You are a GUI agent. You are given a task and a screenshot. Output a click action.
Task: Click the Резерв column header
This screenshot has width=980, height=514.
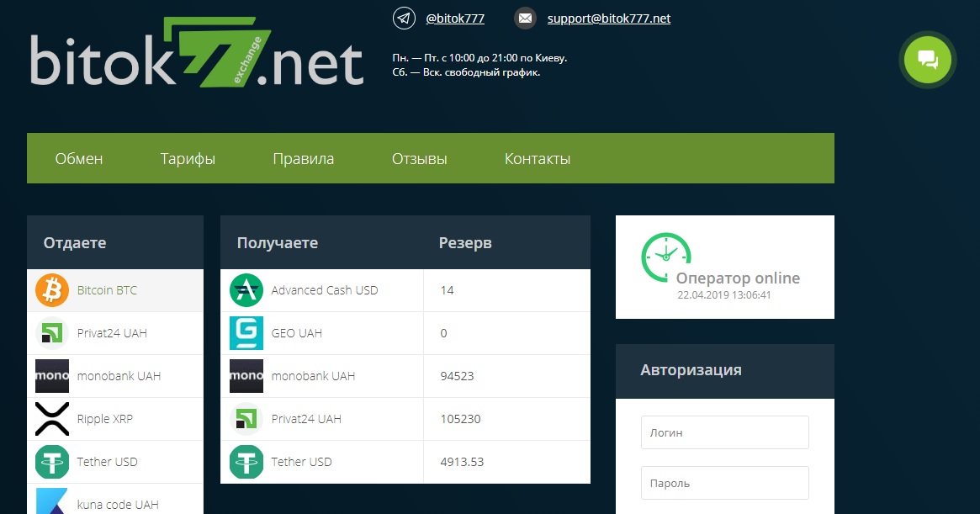click(465, 242)
